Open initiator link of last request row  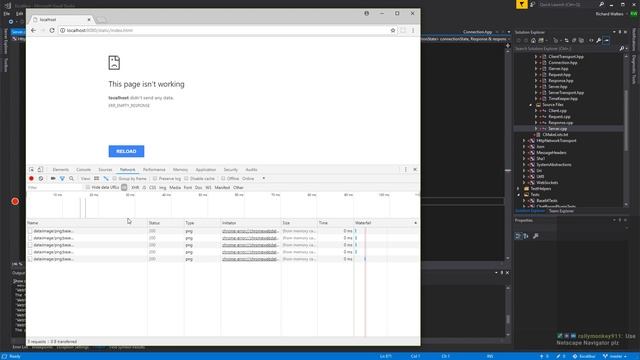tap(250, 259)
